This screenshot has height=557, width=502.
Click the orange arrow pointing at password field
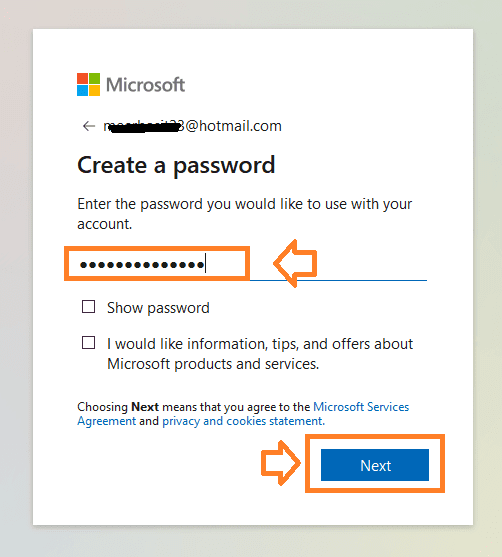point(295,263)
